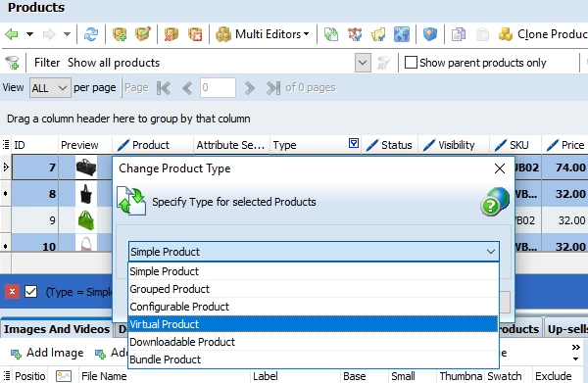Open the back arrow history dropdown
Image resolution: width=588 pixels, height=383 pixels.
(29, 34)
